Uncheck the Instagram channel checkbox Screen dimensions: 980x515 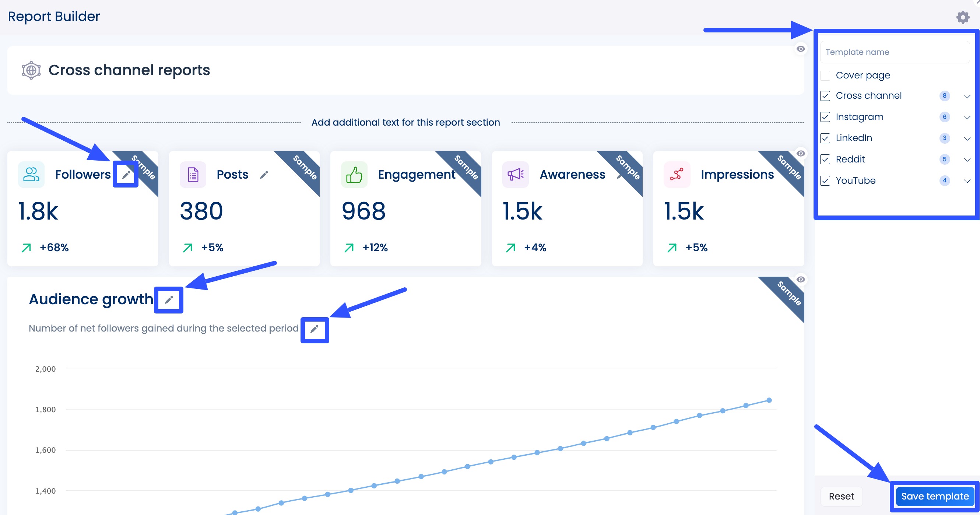(825, 117)
